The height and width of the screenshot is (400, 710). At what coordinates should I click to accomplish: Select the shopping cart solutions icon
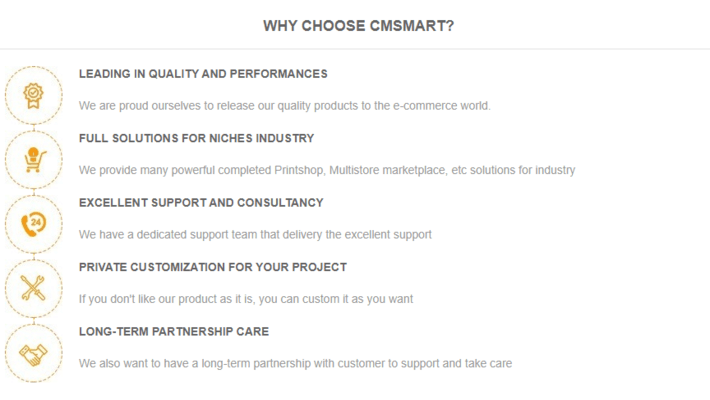pos(33,158)
